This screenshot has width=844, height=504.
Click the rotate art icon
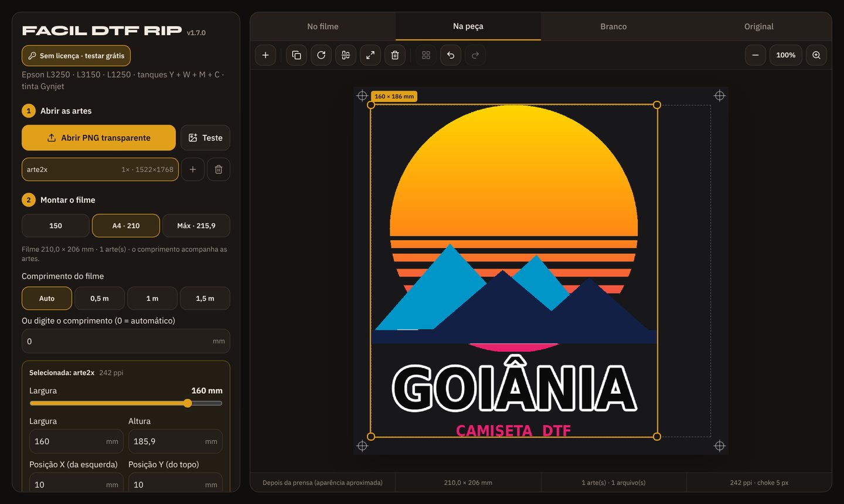[321, 55]
